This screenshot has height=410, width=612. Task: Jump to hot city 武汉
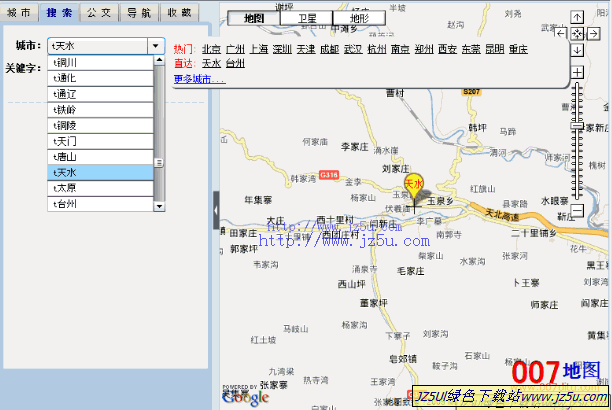353,49
